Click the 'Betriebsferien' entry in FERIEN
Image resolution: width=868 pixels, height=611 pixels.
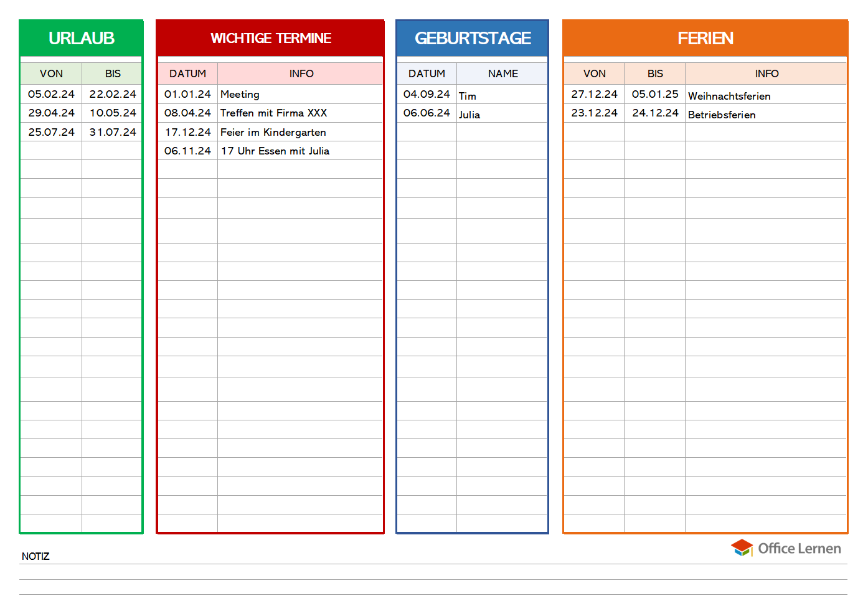722,115
